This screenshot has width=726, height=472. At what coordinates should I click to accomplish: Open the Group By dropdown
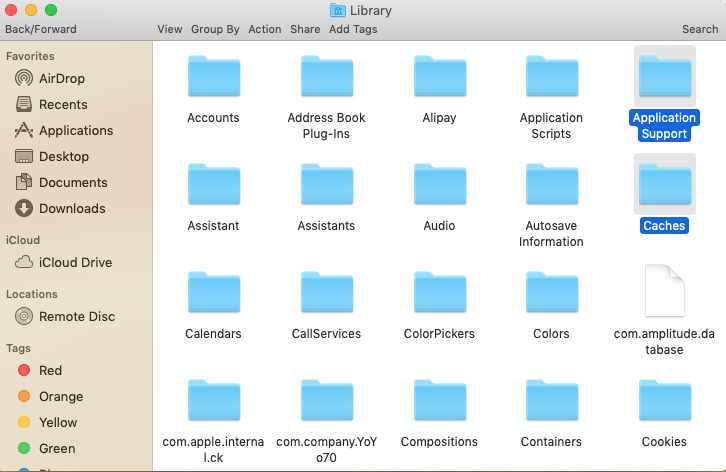click(x=215, y=29)
